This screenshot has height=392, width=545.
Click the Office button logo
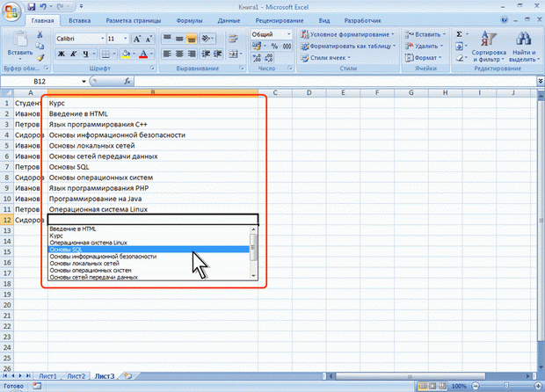pos(11,12)
